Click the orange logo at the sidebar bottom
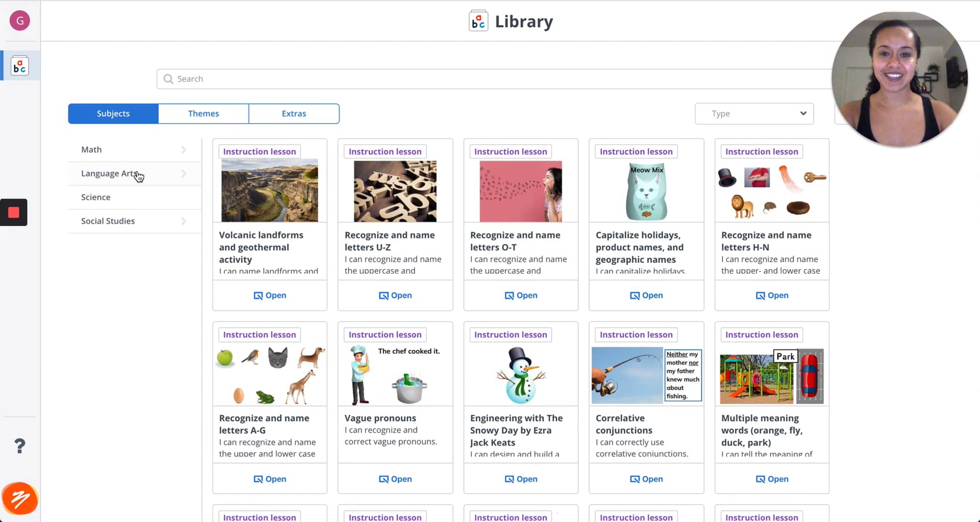Viewport: 980px width, 522px height. click(x=19, y=499)
